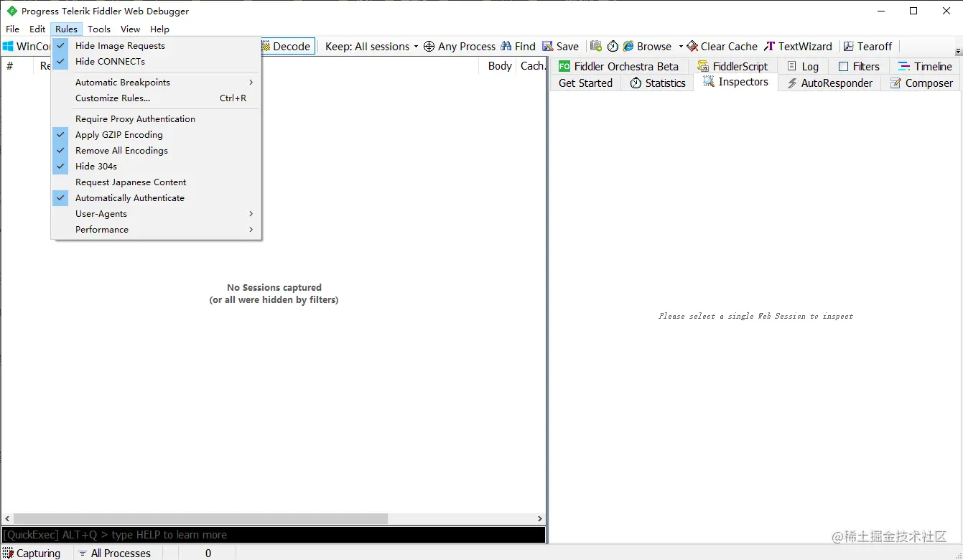Image resolution: width=963 pixels, height=560 pixels.
Task: Enable Require Proxy Authentication
Action: (x=156, y=119)
